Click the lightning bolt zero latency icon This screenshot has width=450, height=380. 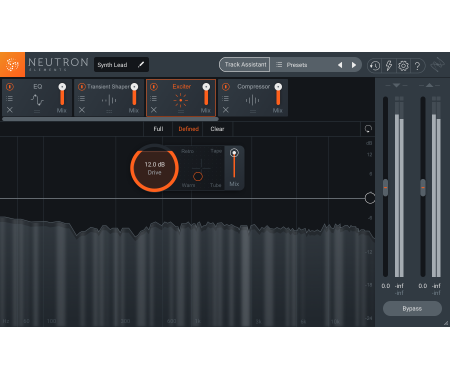(x=389, y=66)
